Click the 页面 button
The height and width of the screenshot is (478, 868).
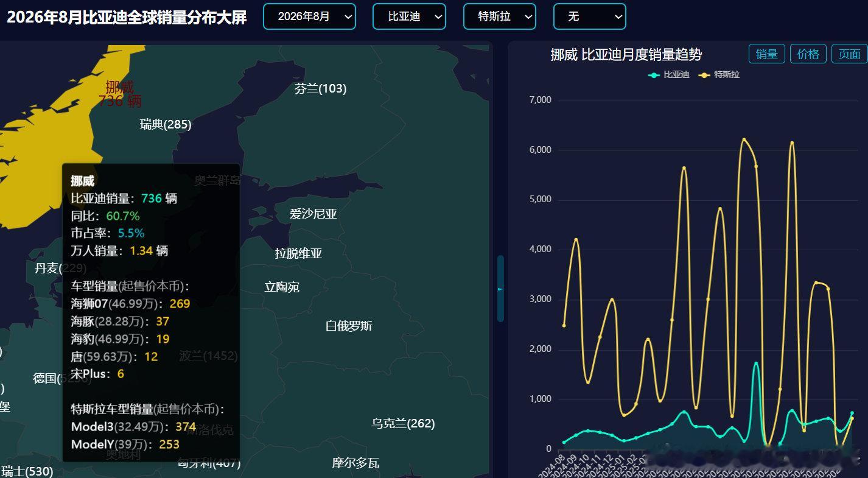pyautogui.click(x=849, y=54)
